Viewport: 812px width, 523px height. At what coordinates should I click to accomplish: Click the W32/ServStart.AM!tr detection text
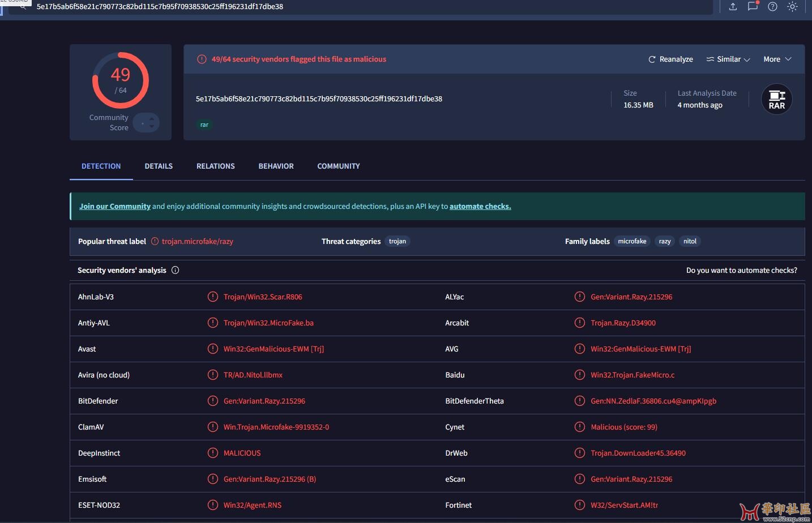click(x=625, y=505)
